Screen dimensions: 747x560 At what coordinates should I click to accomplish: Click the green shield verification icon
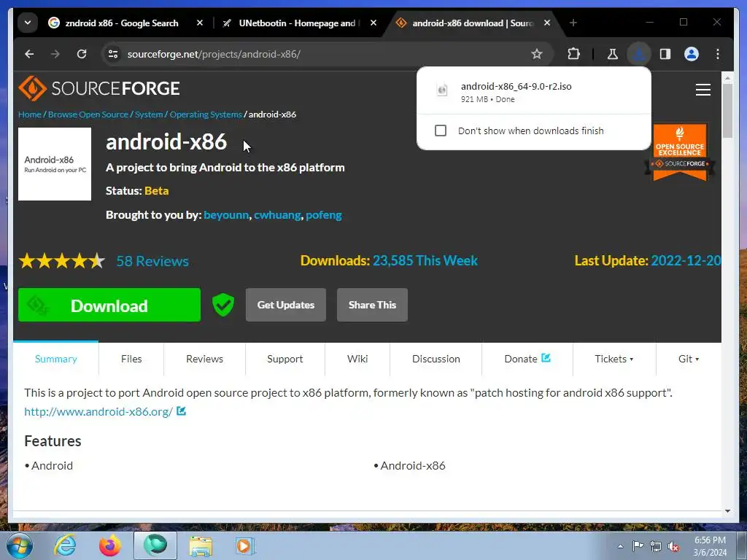coord(223,305)
